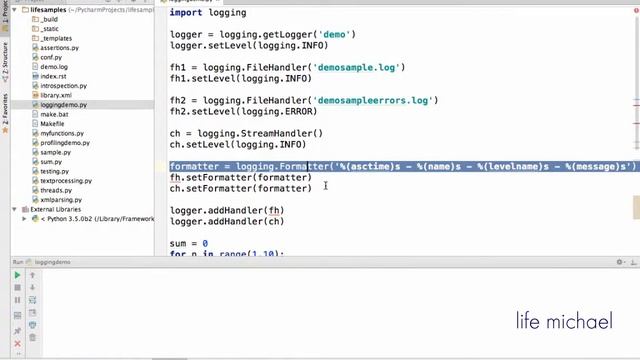Viewport: 640px width, 360px height.
Task: Open the Favorites tool window tab
Action: tap(5, 113)
